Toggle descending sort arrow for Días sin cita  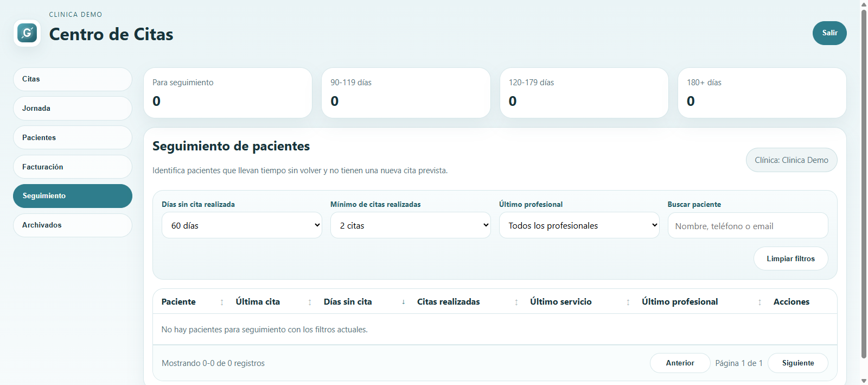click(403, 302)
